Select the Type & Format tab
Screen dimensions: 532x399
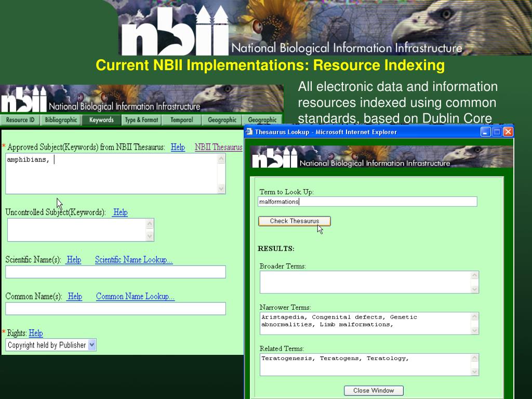[x=141, y=120]
